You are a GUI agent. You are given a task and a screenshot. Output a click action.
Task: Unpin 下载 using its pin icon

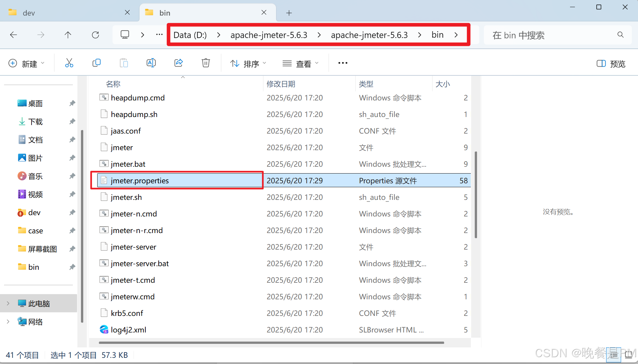point(72,122)
